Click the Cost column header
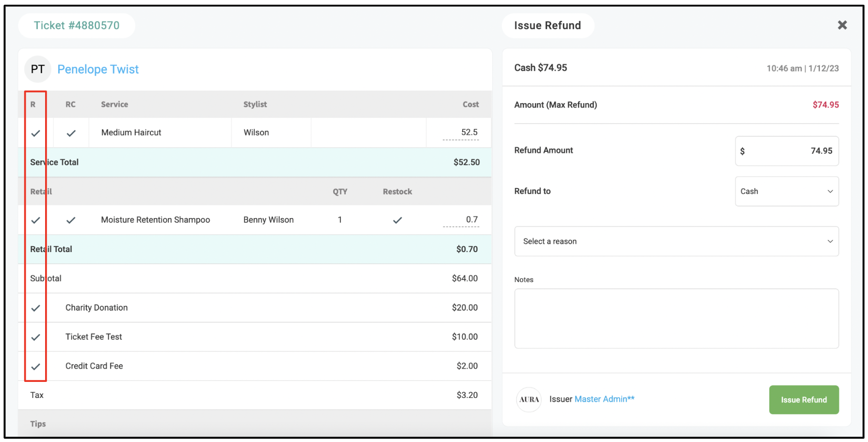Image resolution: width=868 pixels, height=442 pixels. point(470,104)
